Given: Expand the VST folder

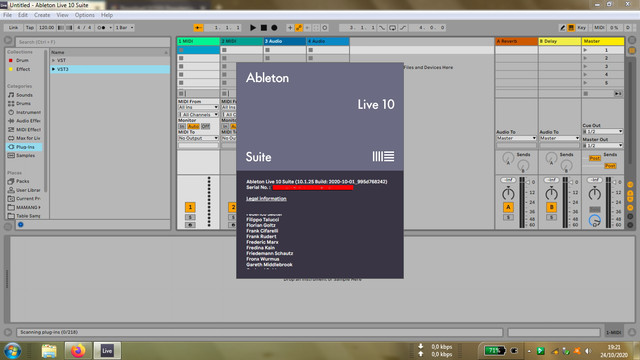Looking at the screenshot, I should [53, 60].
